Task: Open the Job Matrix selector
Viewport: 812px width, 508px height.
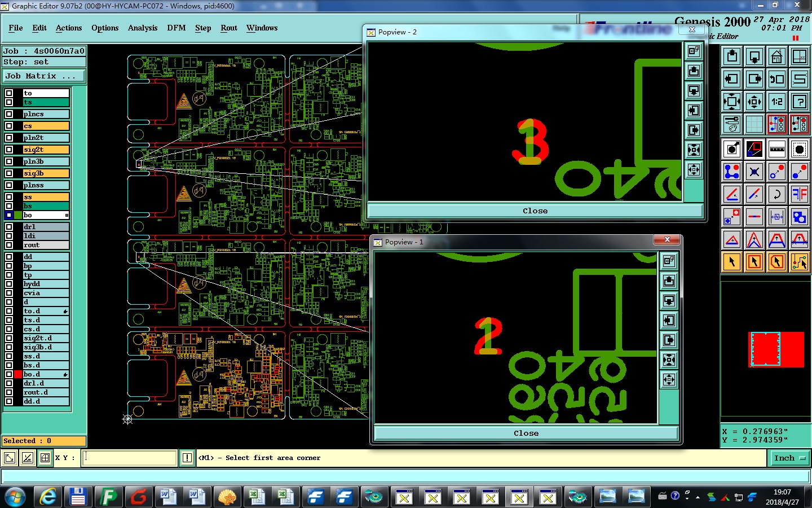Action: [x=44, y=76]
